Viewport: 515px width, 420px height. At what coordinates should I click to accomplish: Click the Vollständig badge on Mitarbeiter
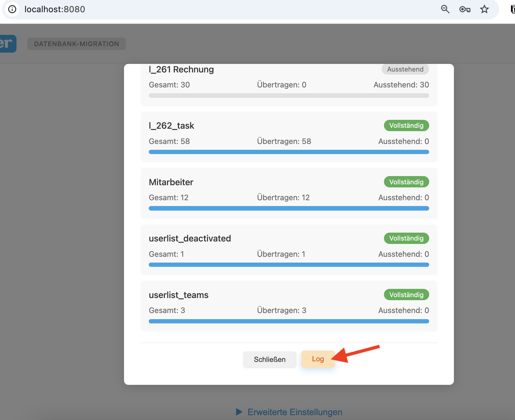(x=407, y=182)
